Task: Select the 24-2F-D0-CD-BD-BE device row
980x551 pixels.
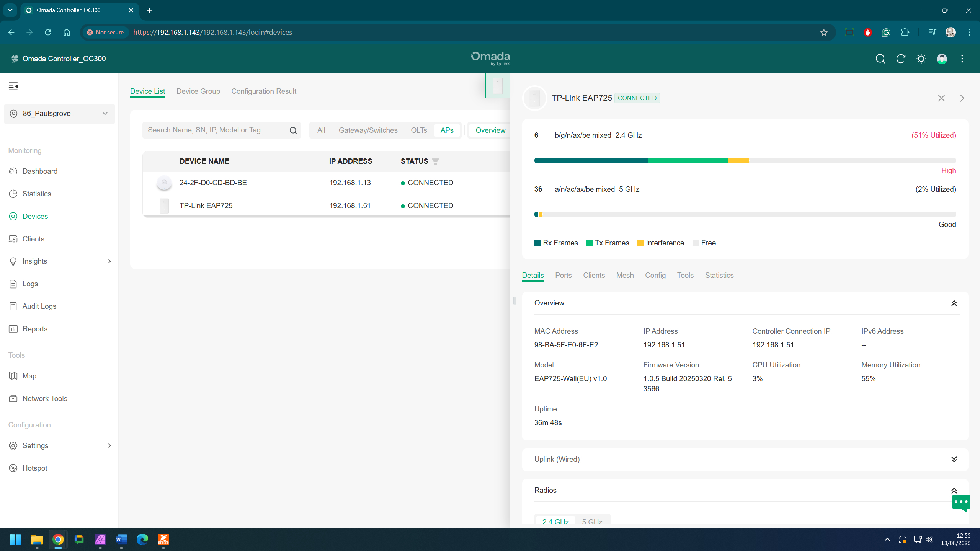Action: (326, 183)
